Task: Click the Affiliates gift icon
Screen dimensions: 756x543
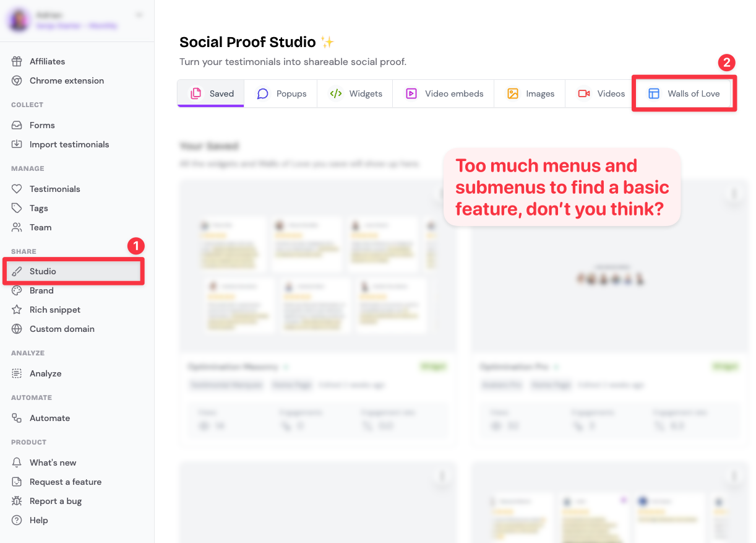Action: tap(17, 61)
